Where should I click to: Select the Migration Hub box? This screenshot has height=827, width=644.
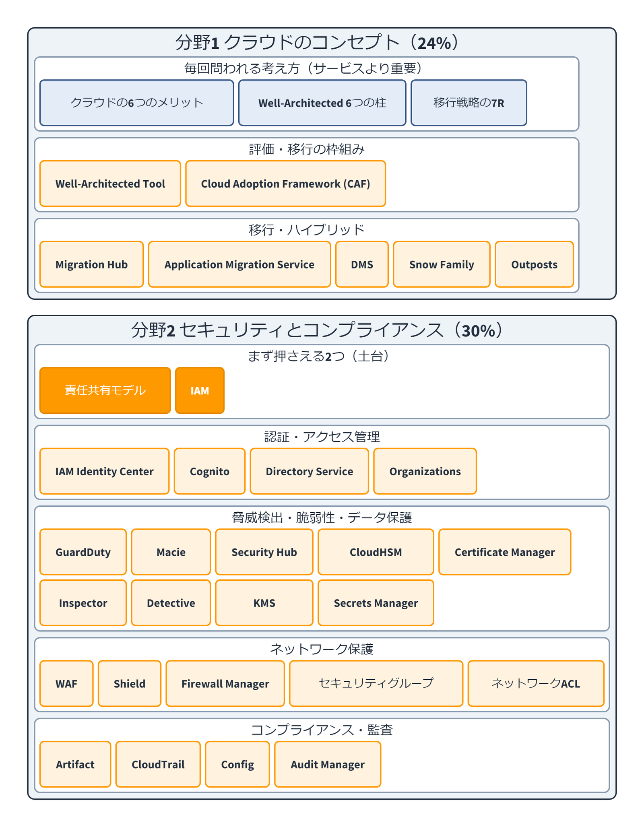click(91, 264)
